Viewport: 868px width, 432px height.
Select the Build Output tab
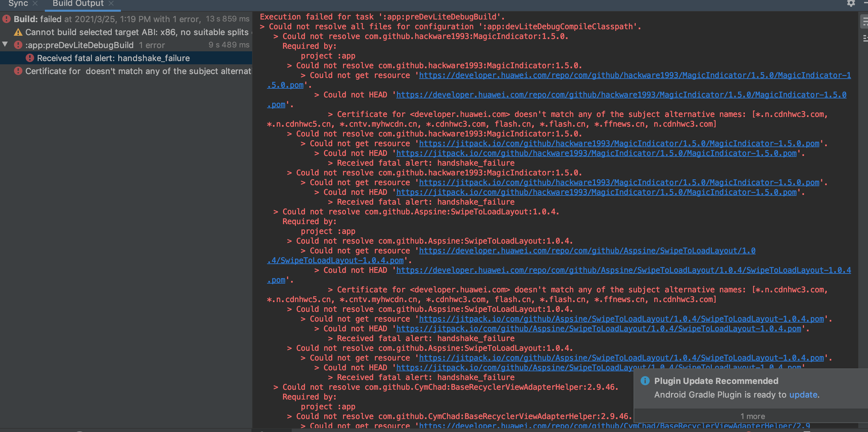tap(78, 4)
